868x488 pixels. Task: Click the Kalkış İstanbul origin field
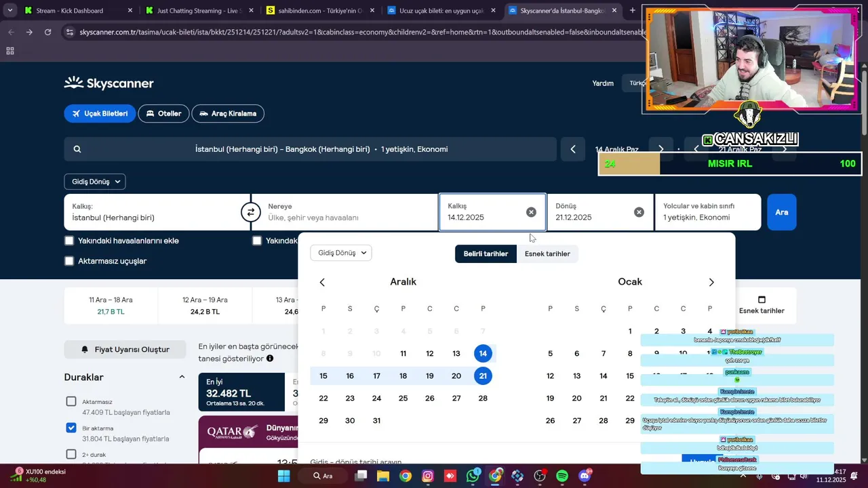click(157, 212)
